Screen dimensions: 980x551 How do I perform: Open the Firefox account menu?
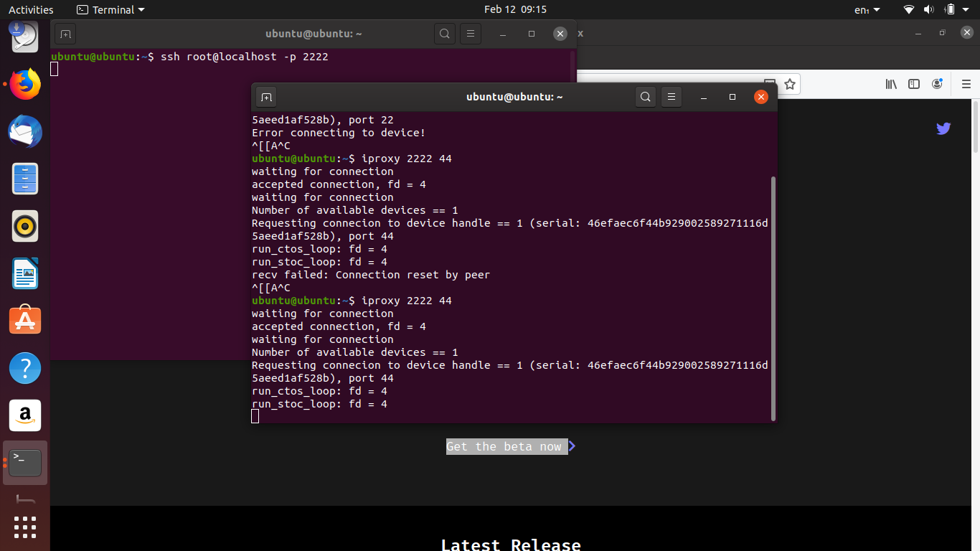[938, 83]
